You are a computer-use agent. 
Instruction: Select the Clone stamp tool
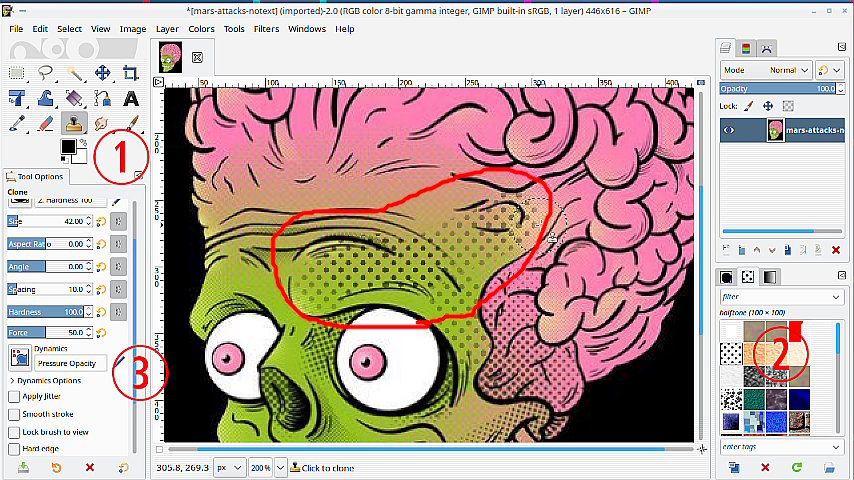click(x=74, y=123)
